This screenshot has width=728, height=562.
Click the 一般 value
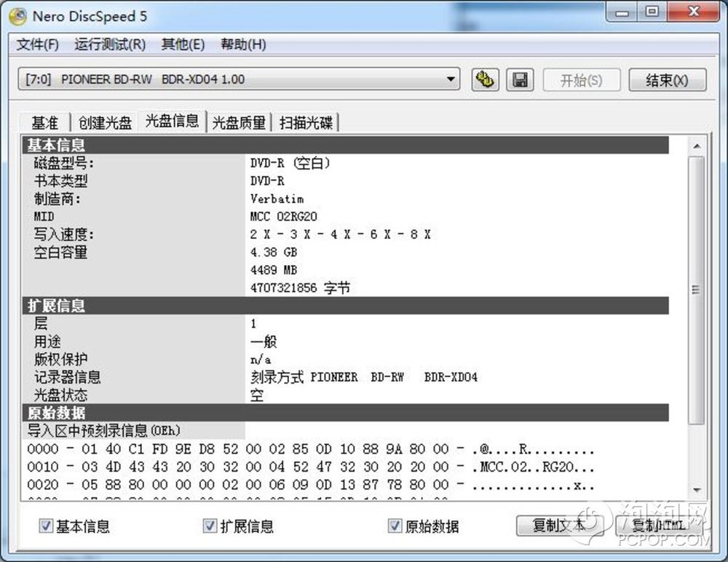click(264, 341)
